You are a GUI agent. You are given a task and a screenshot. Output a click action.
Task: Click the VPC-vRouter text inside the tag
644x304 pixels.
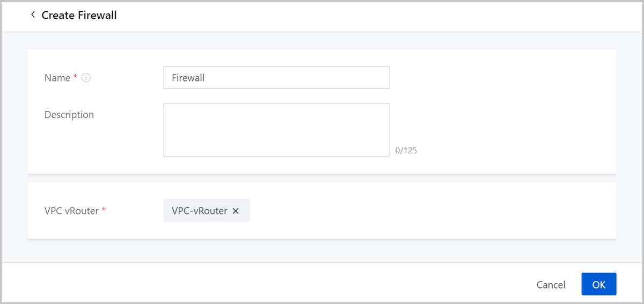200,211
